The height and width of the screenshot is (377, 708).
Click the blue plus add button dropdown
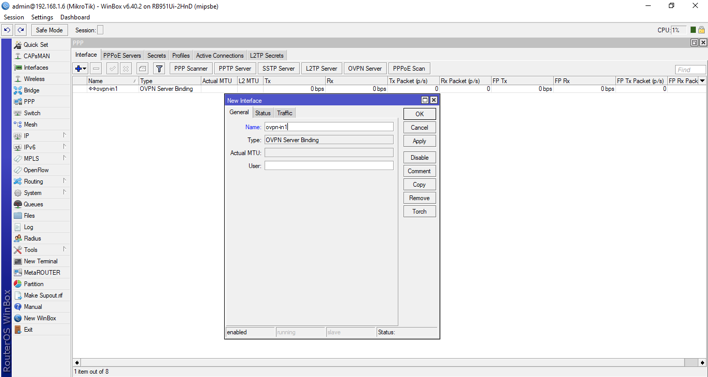point(80,69)
